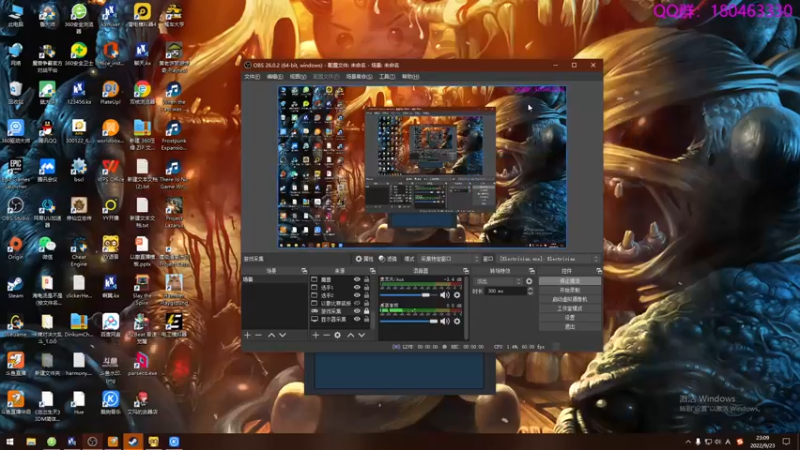Remove selected scene with minus icon
Screen dimensions: 800x450
tap(258, 335)
